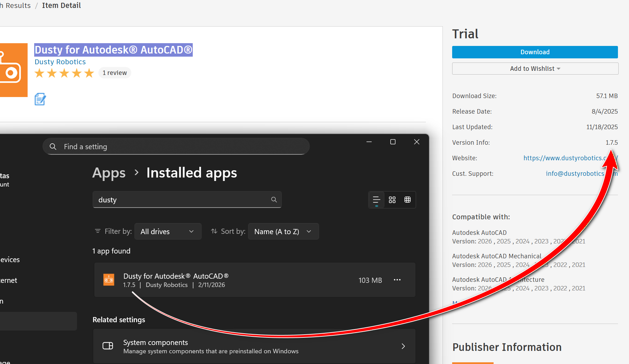This screenshot has width=629, height=364.
Task: Open more options for Dusty app entry
Action: pos(397,280)
